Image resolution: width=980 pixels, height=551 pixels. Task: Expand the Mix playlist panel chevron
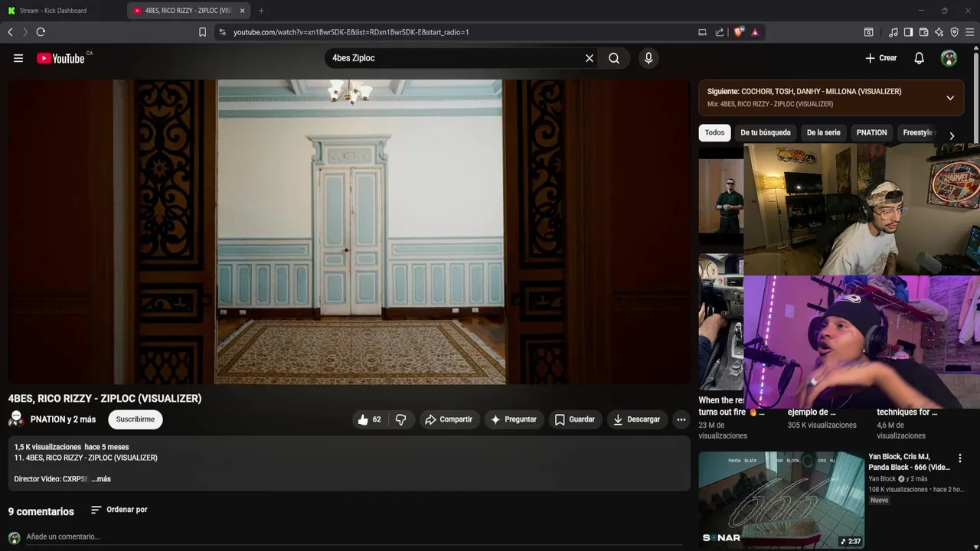click(950, 98)
